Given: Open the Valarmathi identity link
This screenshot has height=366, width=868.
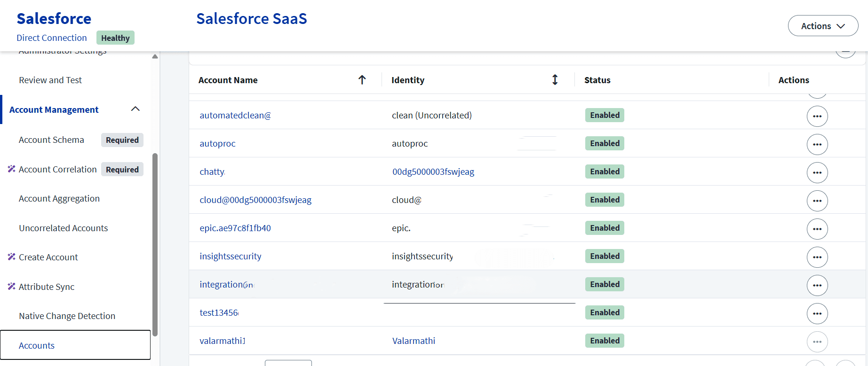Looking at the screenshot, I should [414, 341].
